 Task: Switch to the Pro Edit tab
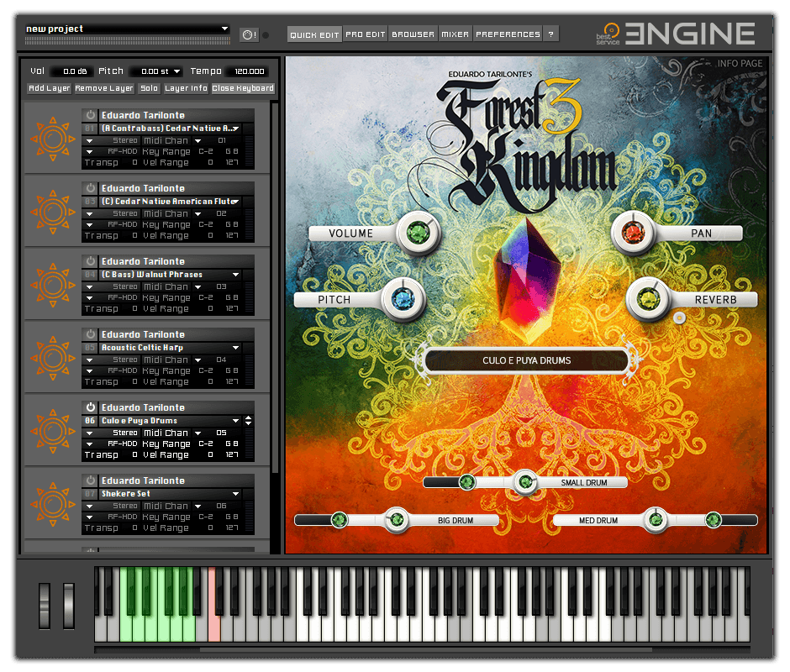(x=366, y=34)
